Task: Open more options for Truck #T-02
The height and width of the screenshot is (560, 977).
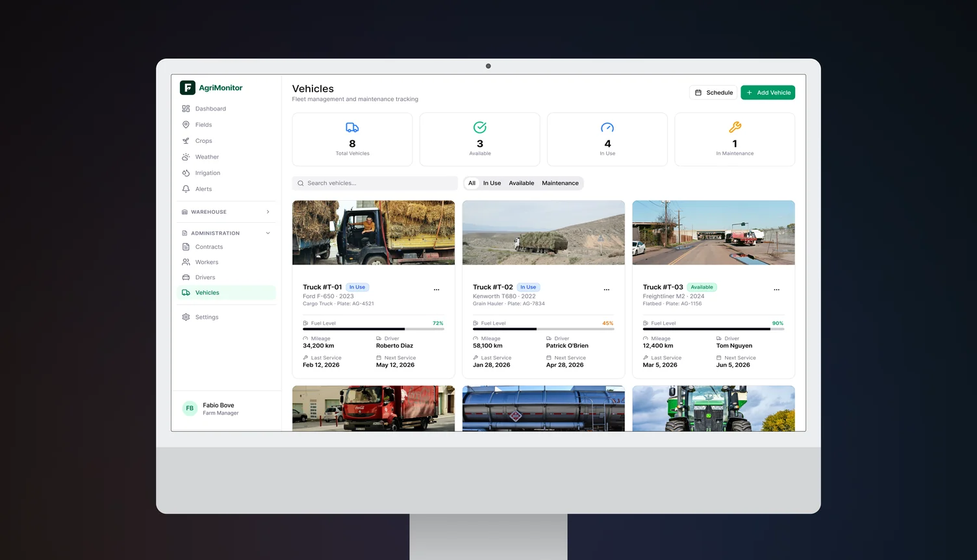Action: pos(607,290)
